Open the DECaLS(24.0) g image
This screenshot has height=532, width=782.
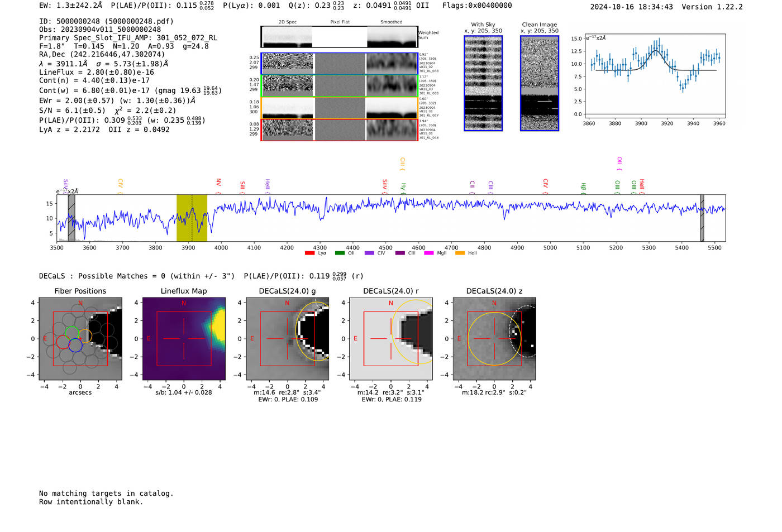click(x=287, y=339)
